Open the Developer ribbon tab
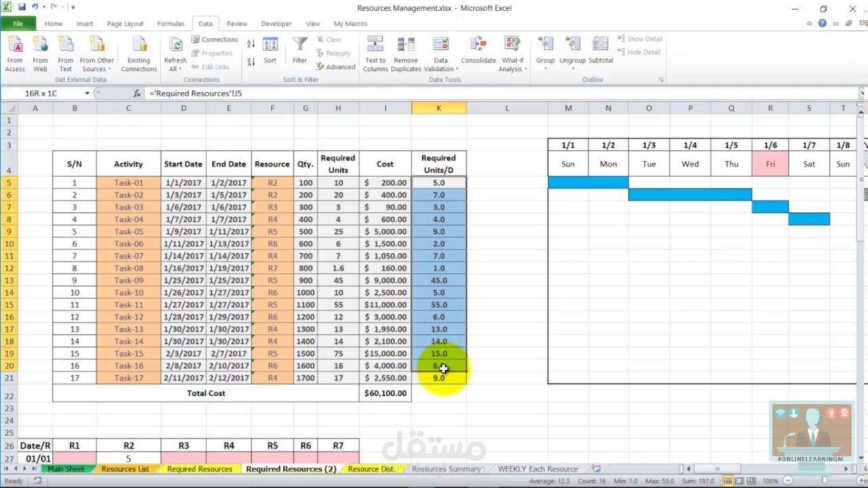Image resolution: width=868 pixels, height=488 pixels. [277, 24]
